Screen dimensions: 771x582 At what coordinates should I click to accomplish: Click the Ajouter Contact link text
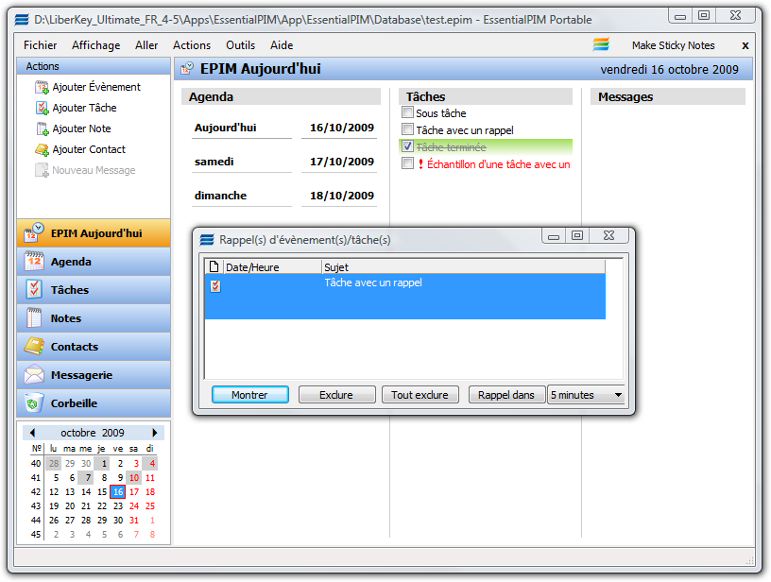(89, 149)
